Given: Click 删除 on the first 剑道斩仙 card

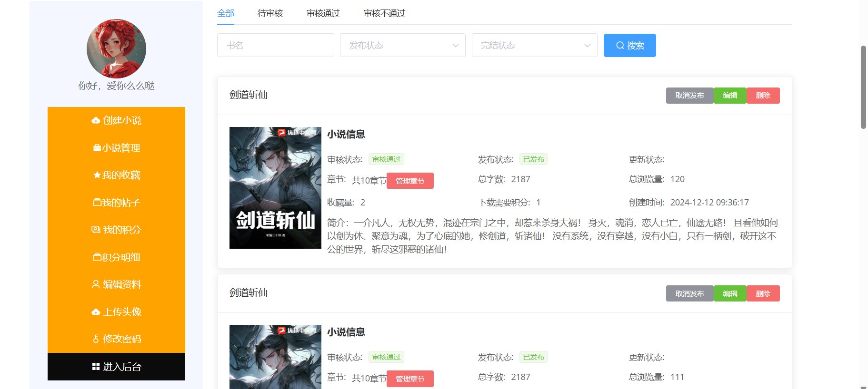Looking at the screenshot, I should tap(763, 96).
